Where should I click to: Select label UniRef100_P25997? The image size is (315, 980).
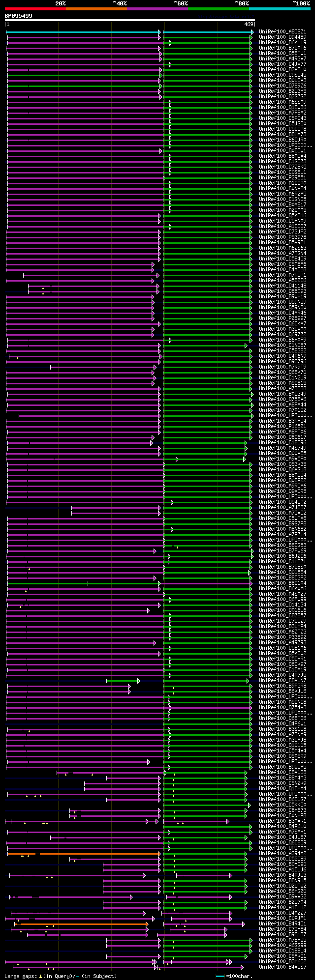tap(283, 318)
